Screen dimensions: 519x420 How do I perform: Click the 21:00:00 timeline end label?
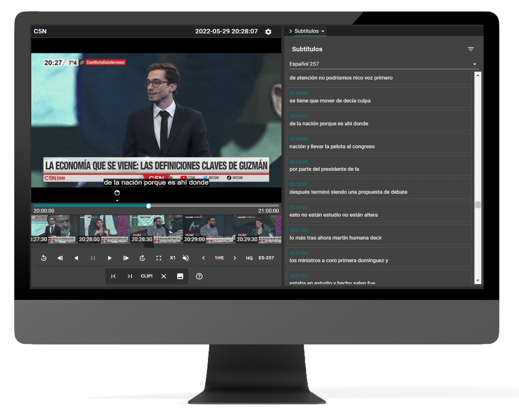pyautogui.click(x=268, y=211)
